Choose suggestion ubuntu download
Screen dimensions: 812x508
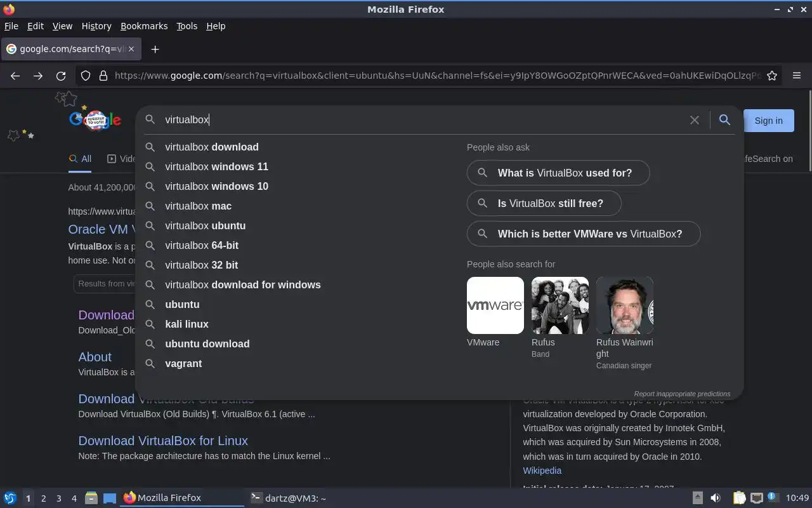pos(298,344)
